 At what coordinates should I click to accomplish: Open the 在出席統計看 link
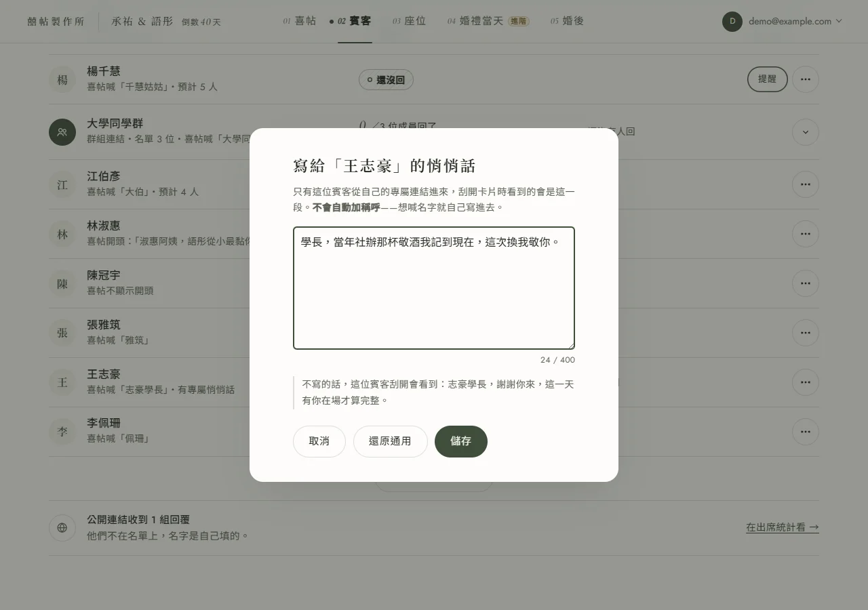[x=783, y=527]
